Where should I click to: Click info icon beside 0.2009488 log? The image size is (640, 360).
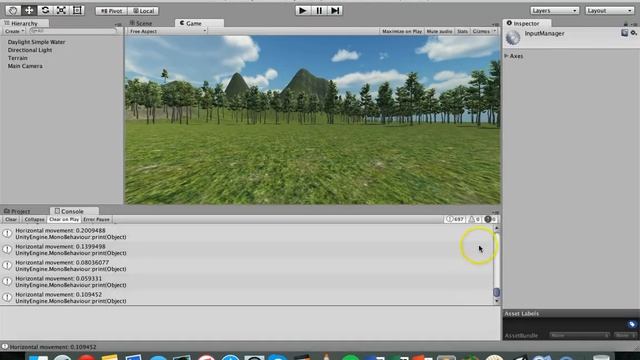click(x=7, y=233)
